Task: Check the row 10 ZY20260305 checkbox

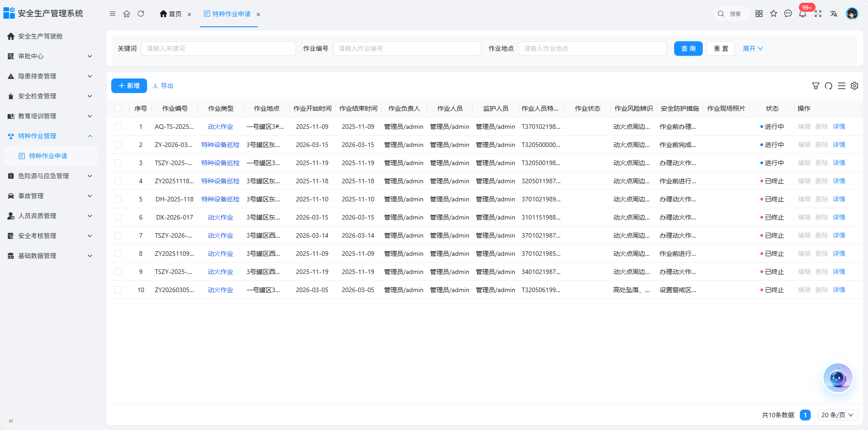Action: 118,290
